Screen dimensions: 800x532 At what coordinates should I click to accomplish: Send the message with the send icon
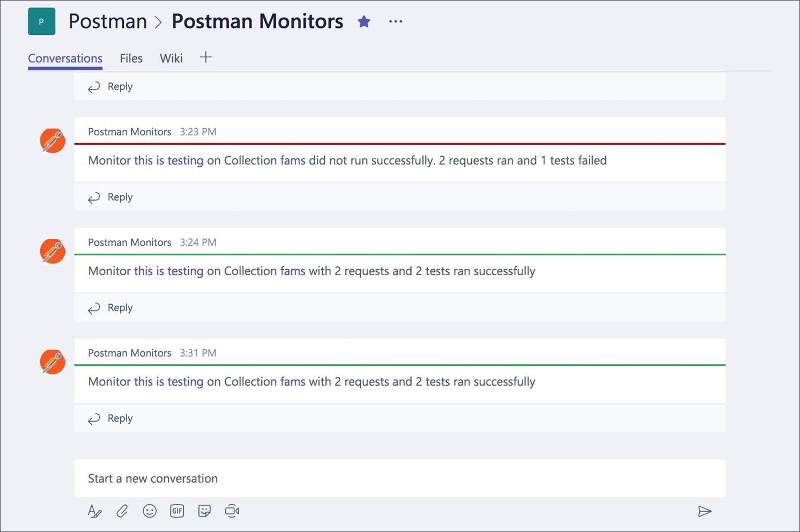click(705, 511)
